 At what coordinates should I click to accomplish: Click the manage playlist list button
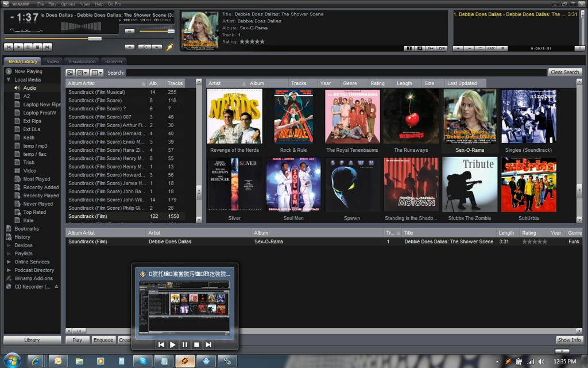(502, 48)
